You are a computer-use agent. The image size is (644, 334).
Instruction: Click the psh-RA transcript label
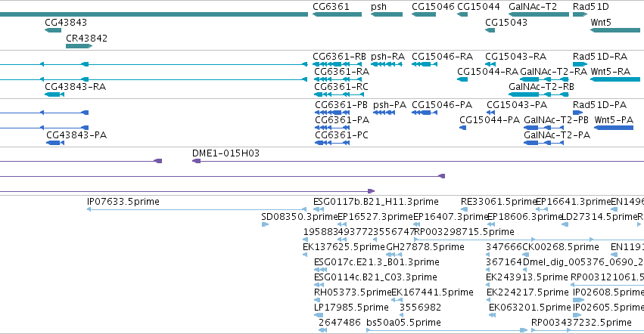tap(387, 57)
